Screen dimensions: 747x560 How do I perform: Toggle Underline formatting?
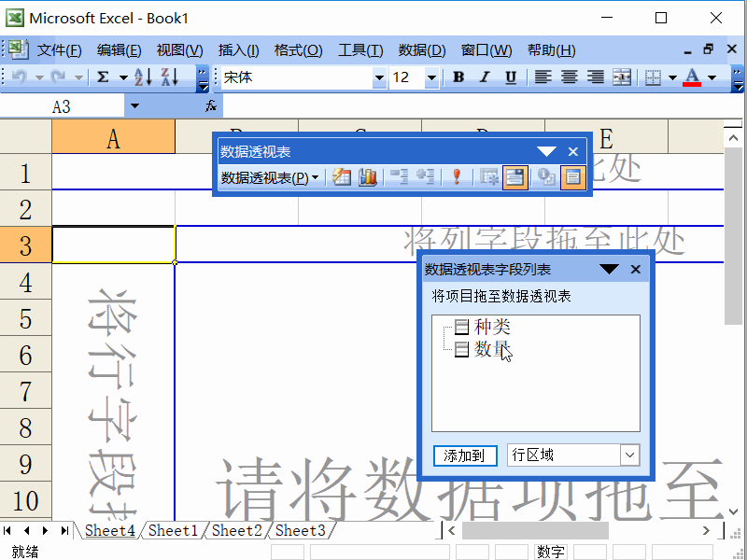(x=511, y=77)
